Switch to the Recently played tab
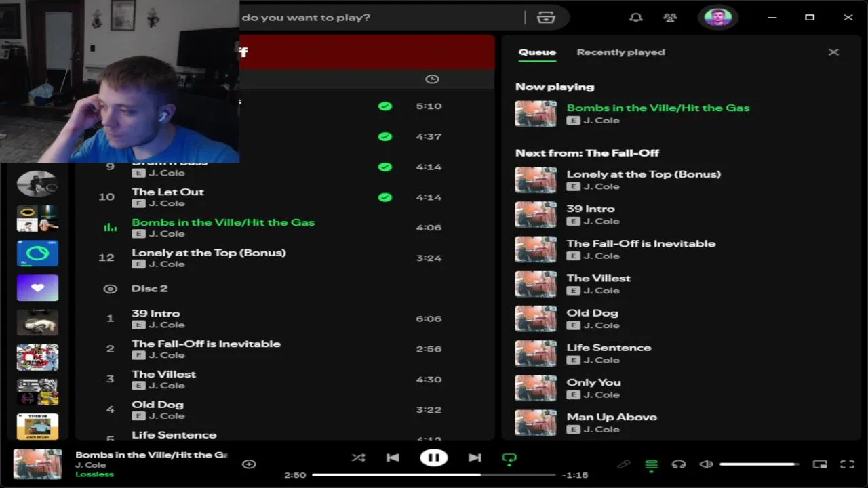868x488 pixels. pyautogui.click(x=620, y=52)
